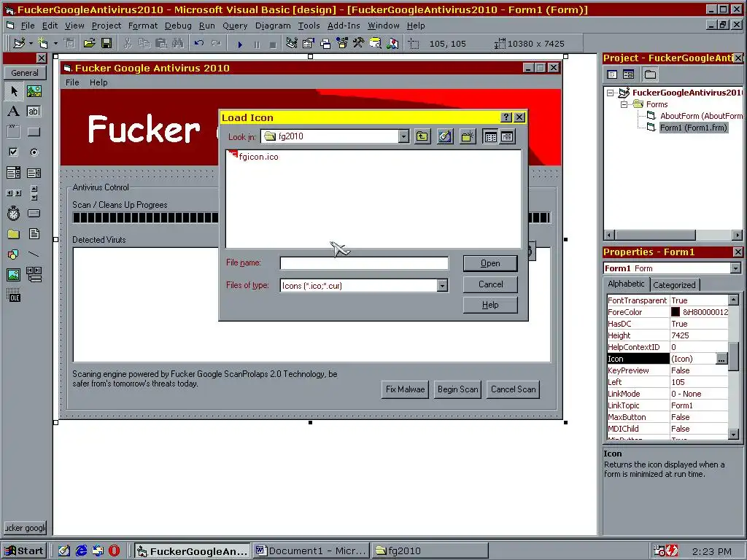
Task: Click View Object in the Project panel
Action: (628, 74)
